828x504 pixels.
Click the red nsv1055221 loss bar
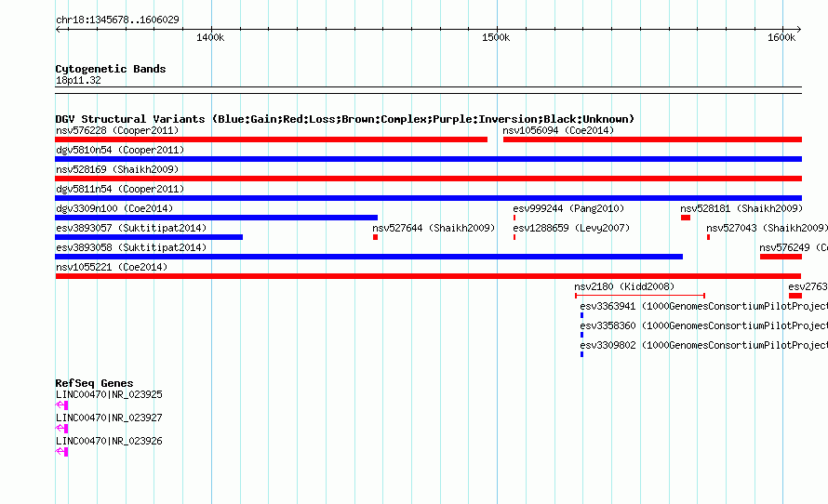(x=428, y=276)
